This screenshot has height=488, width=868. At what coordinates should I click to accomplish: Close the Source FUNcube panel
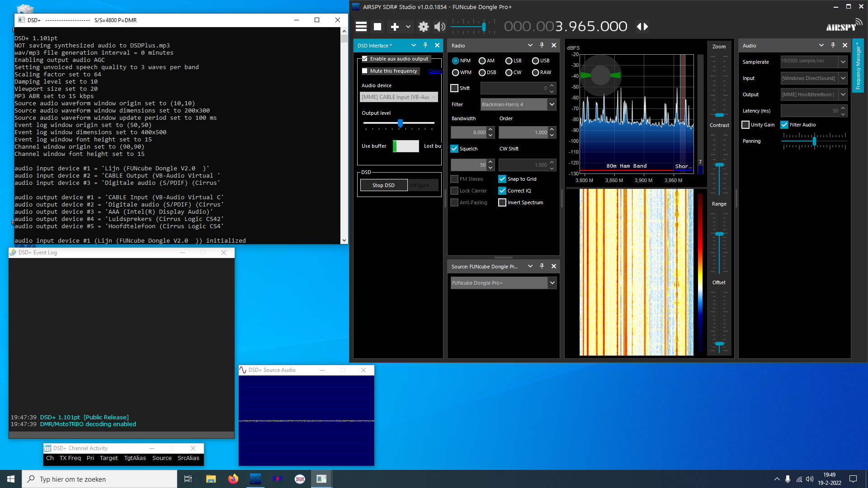click(554, 266)
